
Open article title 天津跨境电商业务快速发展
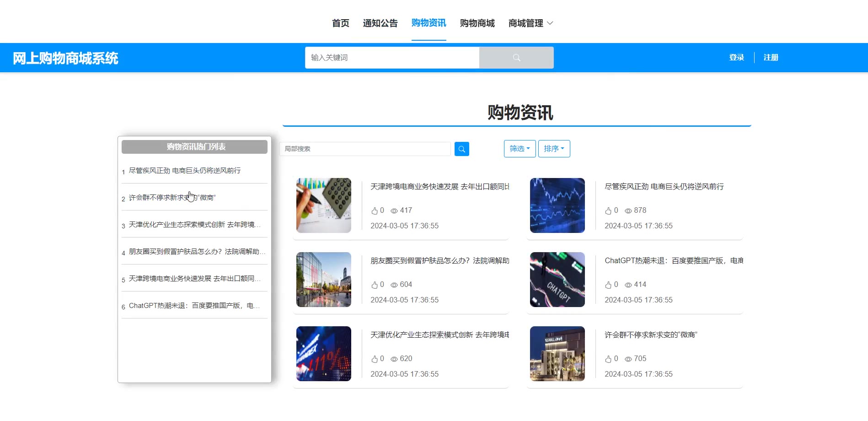(440, 187)
